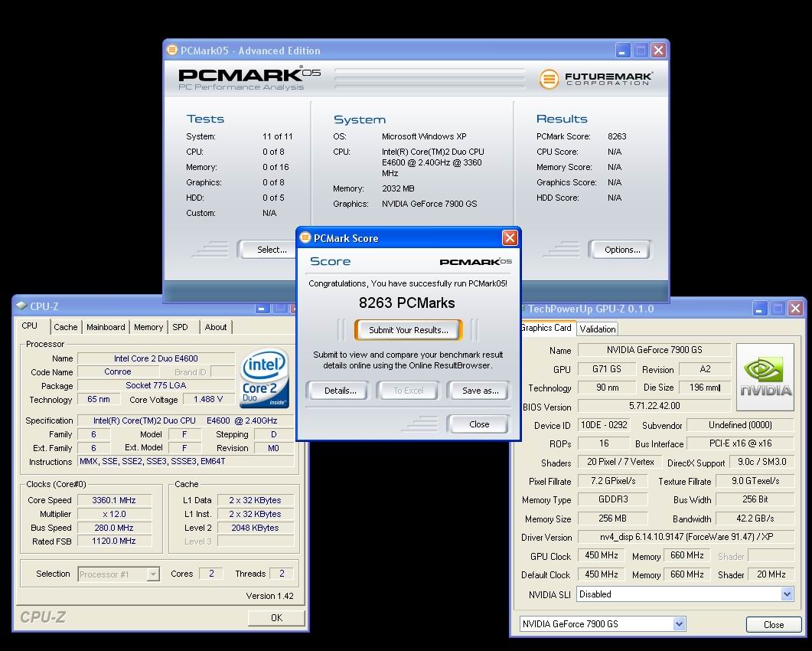This screenshot has height=651, width=812.
Task: Click Select button in PCMark05 Tests panel
Action: pyautogui.click(x=269, y=250)
